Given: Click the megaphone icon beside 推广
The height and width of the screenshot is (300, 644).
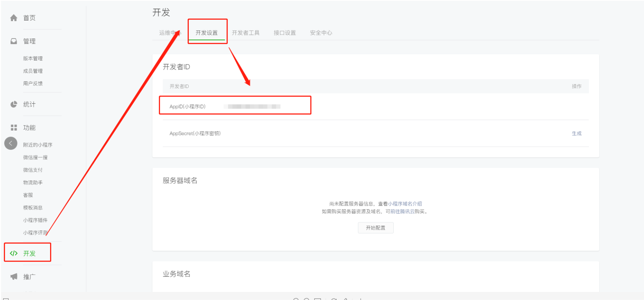Looking at the screenshot, I should coord(14,277).
